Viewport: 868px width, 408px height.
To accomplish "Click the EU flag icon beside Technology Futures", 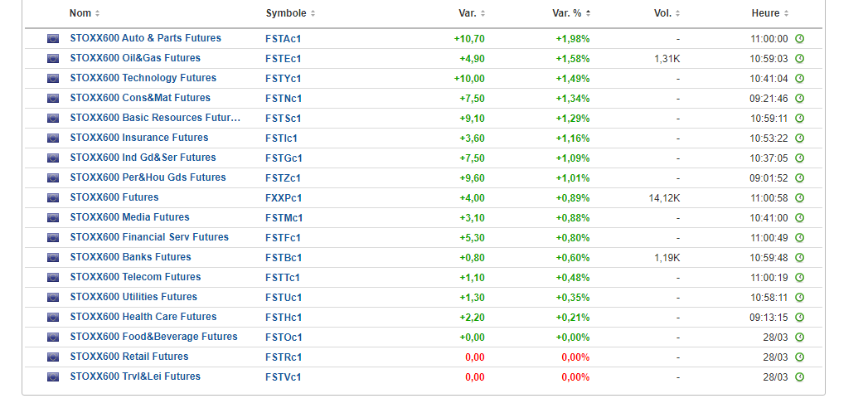I will coord(53,78).
